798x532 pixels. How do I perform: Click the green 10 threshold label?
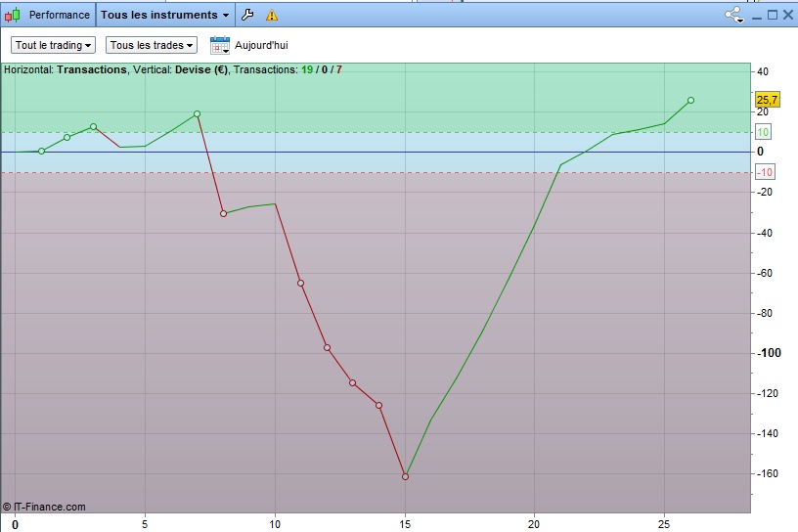tap(763, 132)
